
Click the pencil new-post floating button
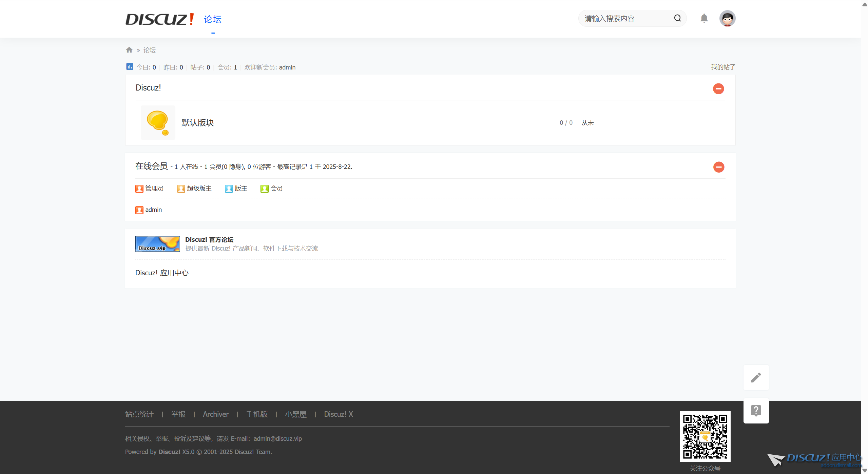click(756, 377)
